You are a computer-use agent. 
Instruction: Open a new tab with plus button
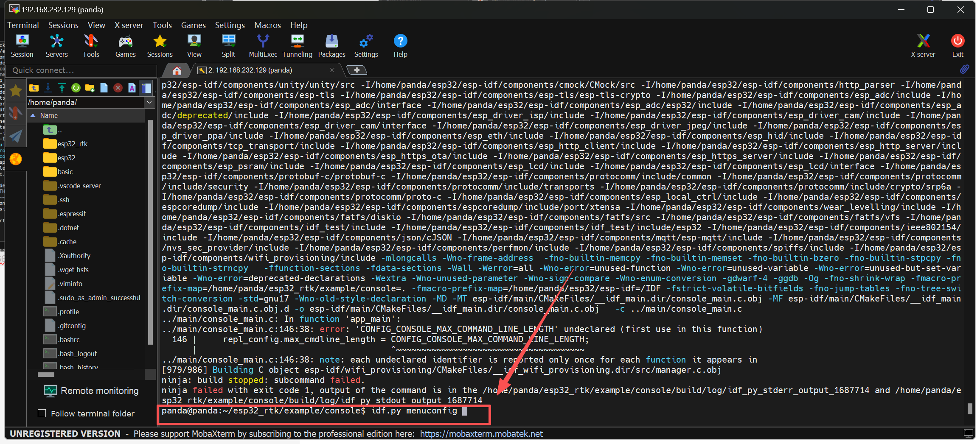coord(357,70)
